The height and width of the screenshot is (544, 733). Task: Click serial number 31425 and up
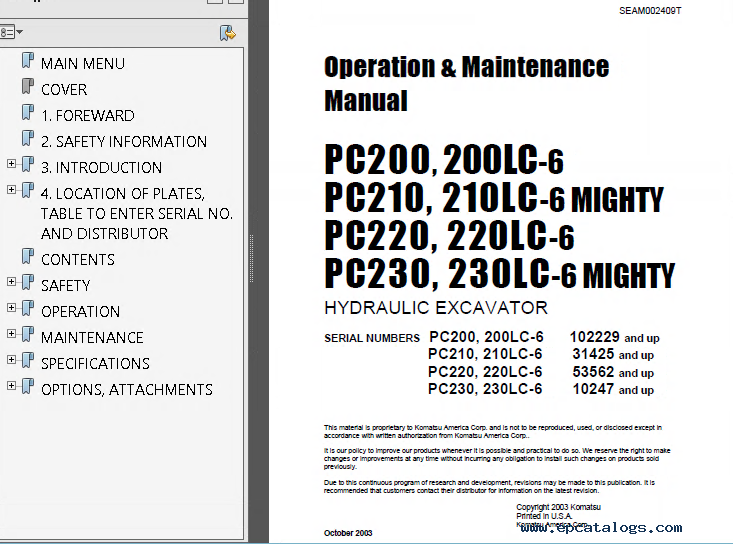[613, 355]
